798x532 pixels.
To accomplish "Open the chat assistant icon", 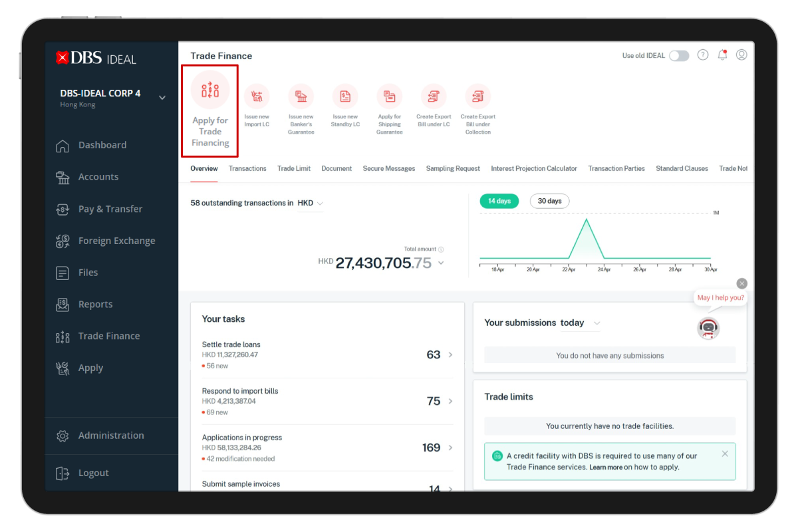I will [x=708, y=328].
